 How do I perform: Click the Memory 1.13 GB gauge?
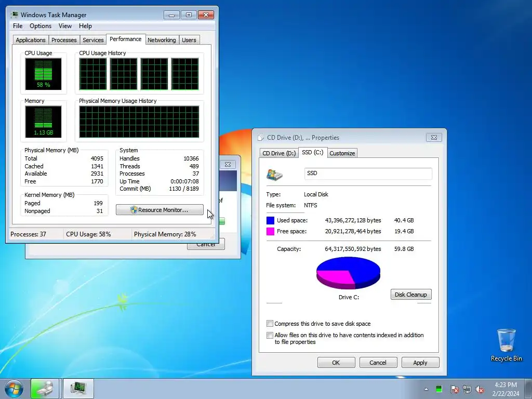tap(43, 122)
